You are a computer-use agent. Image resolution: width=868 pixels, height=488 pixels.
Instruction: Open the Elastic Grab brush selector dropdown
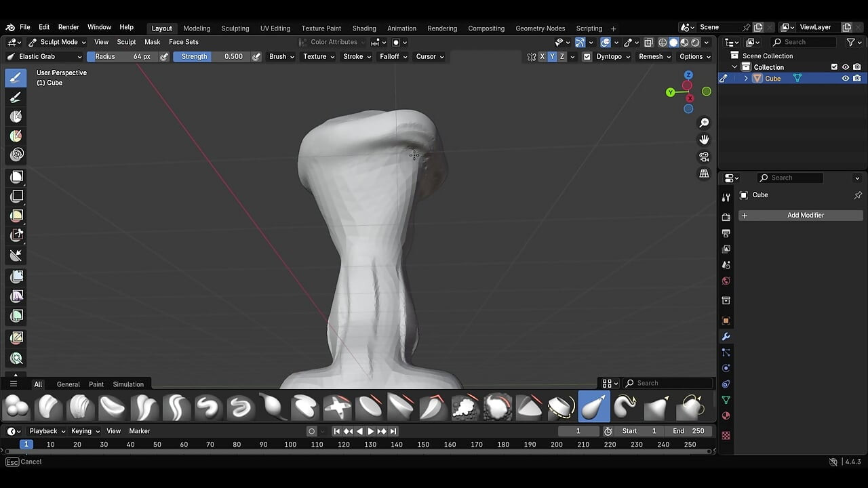[44, 56]
